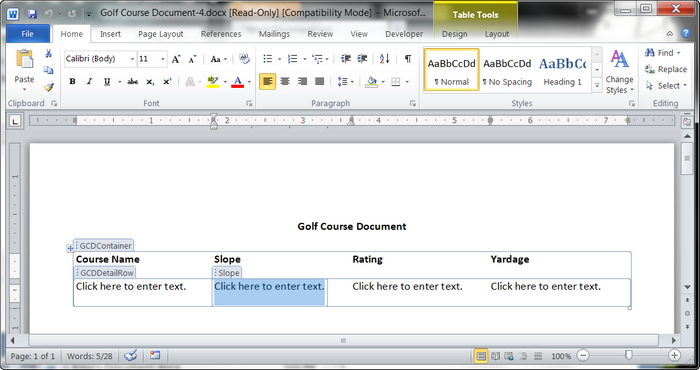Apply yellow text highlight color
This screenshot has height=370, width=700.
pyautogui.click(x=213, y=82)
